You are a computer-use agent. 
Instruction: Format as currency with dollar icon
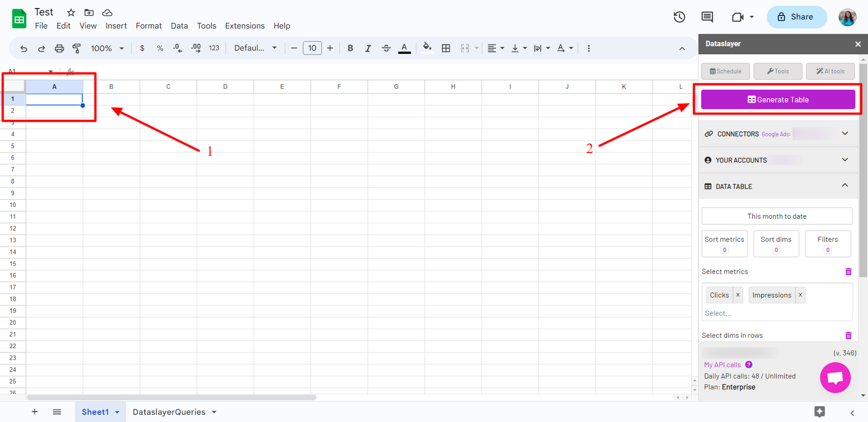point(142,48)
